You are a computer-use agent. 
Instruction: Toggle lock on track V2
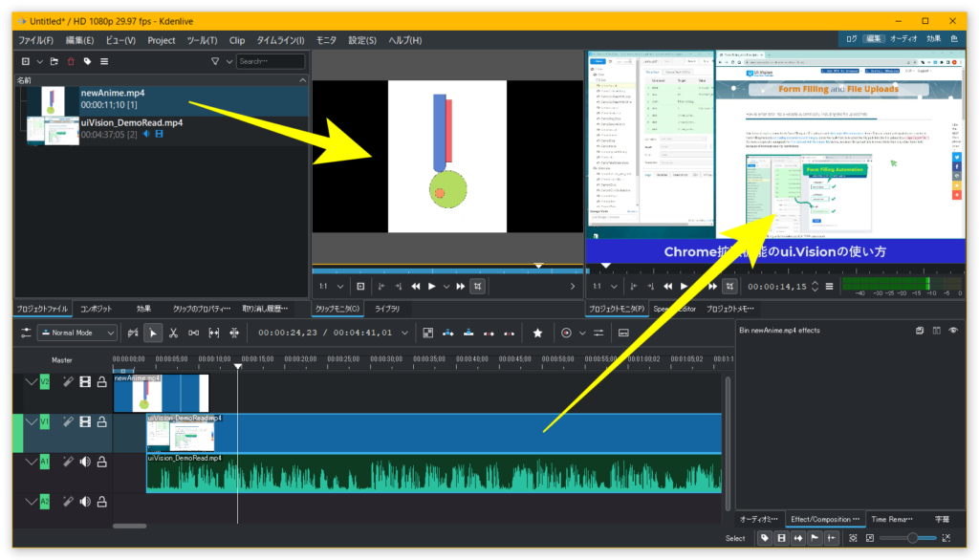click(x=101, y=382)
